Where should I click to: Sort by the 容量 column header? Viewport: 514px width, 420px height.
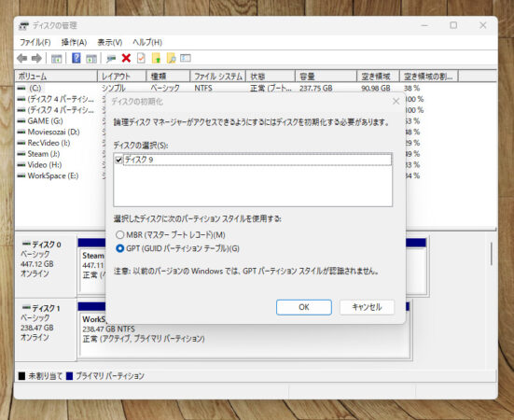[326, 77]
